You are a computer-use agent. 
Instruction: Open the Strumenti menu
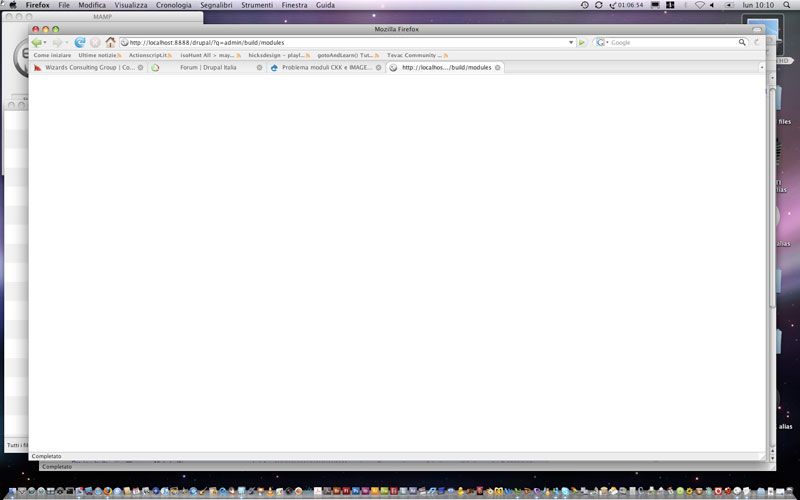point(257,5)
